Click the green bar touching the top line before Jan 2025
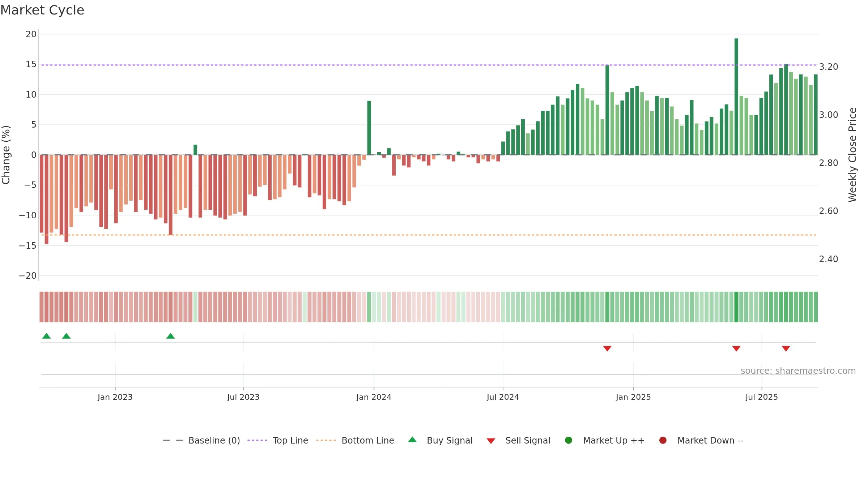868x488 pixels. 607,110
